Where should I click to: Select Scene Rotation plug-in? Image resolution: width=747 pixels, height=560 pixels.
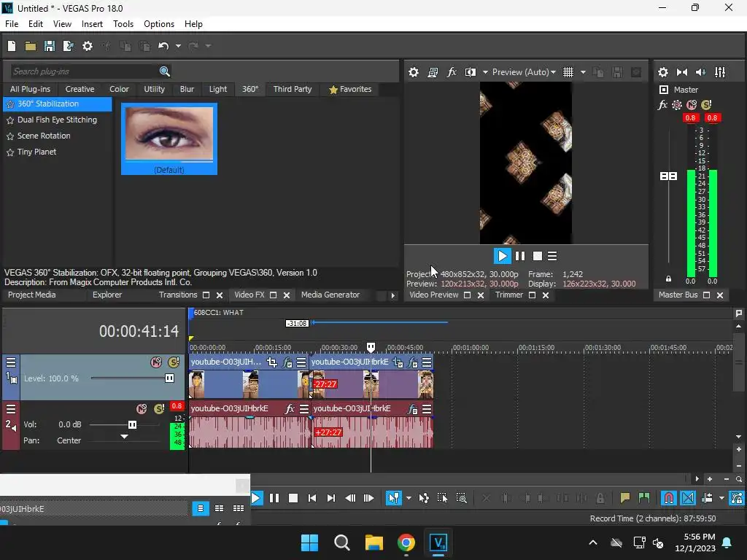pos(44,136)
